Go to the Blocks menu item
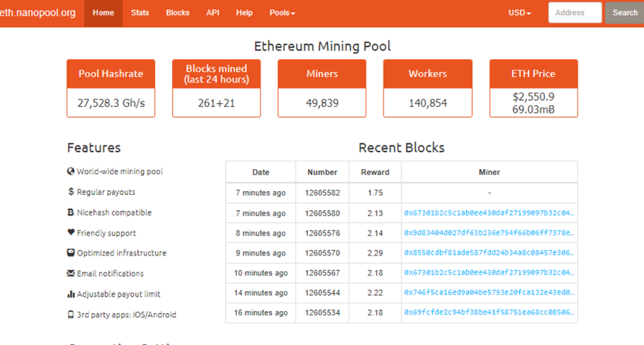The height and width of the screenshot is (345, 644). (177, 13)
